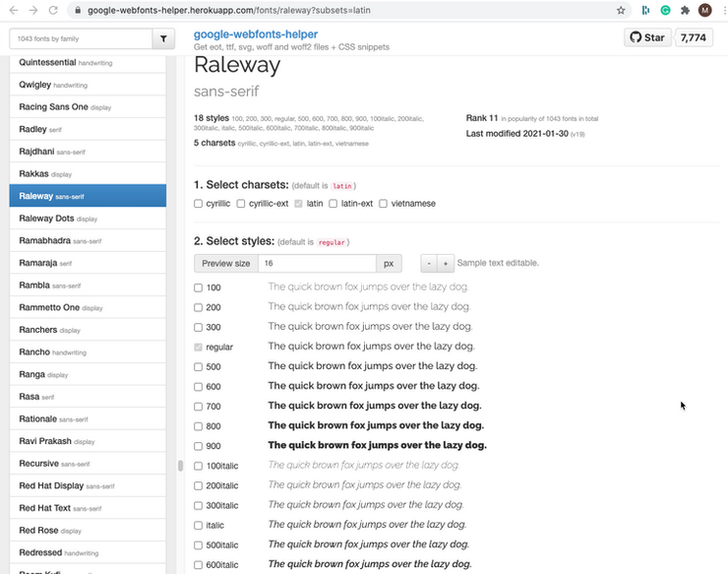
Task: Select Rammetto One font
Action: click(x=88, y=308)
